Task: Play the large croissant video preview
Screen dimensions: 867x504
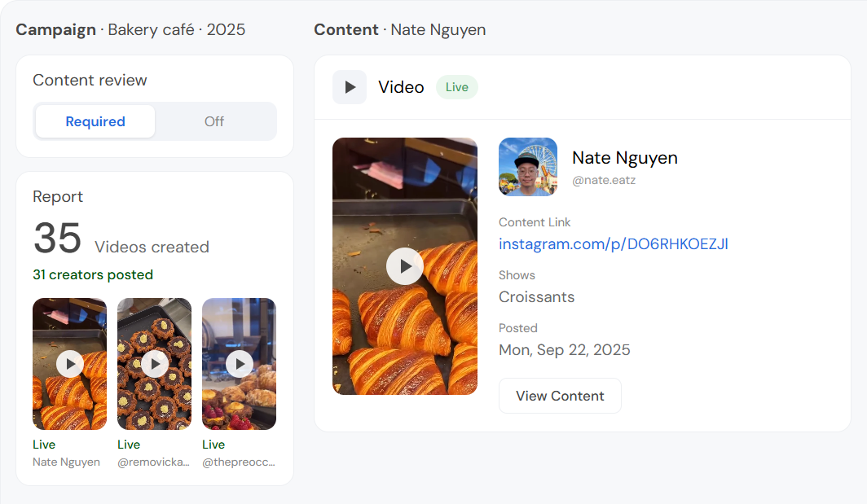Action: [405, 266]
